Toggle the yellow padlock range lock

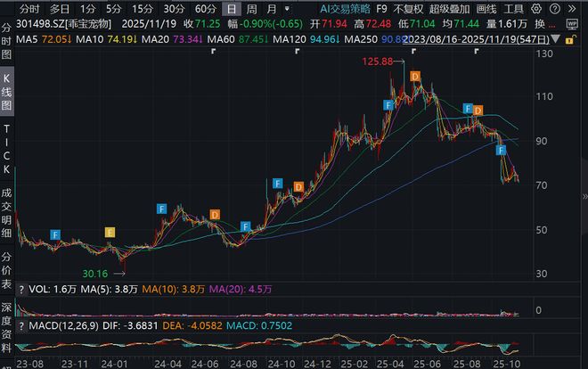[570, 39]
